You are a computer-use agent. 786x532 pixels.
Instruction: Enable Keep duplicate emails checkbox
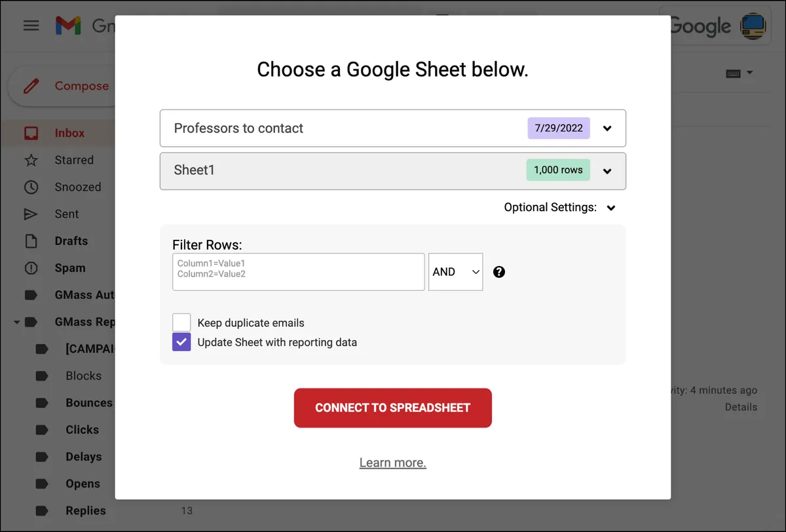(181, 322)
